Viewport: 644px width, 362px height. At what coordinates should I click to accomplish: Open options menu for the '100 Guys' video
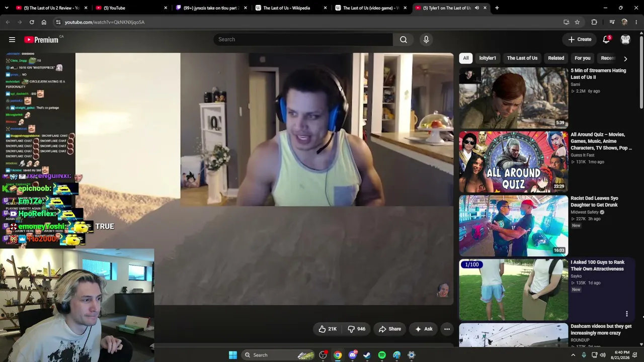pyautogui.click(x=627, y=314)
